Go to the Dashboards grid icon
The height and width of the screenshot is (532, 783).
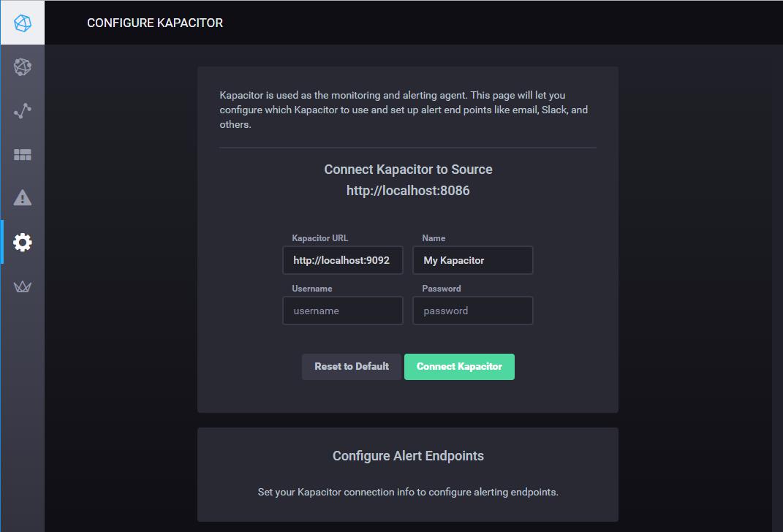(x=23, y=155)
